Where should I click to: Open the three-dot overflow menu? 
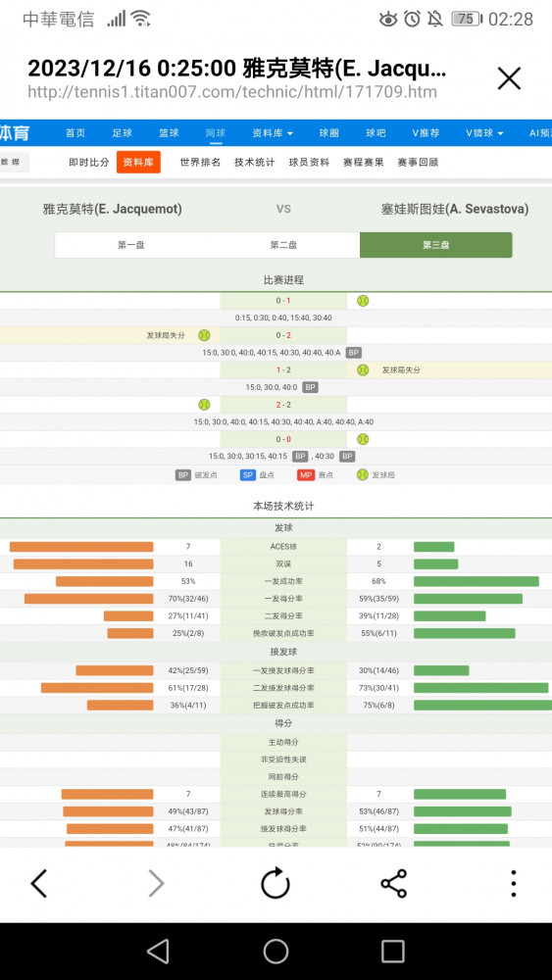point(513,884)
